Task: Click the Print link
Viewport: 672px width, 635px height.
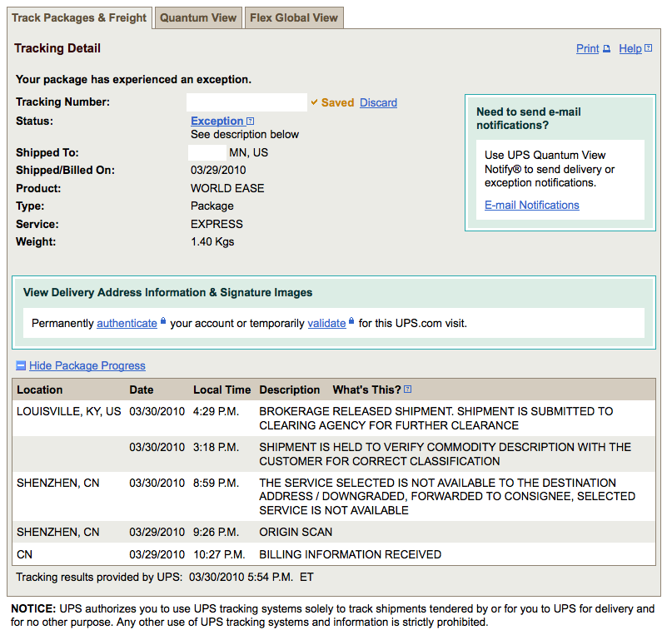Action: [x=587, y=49]
